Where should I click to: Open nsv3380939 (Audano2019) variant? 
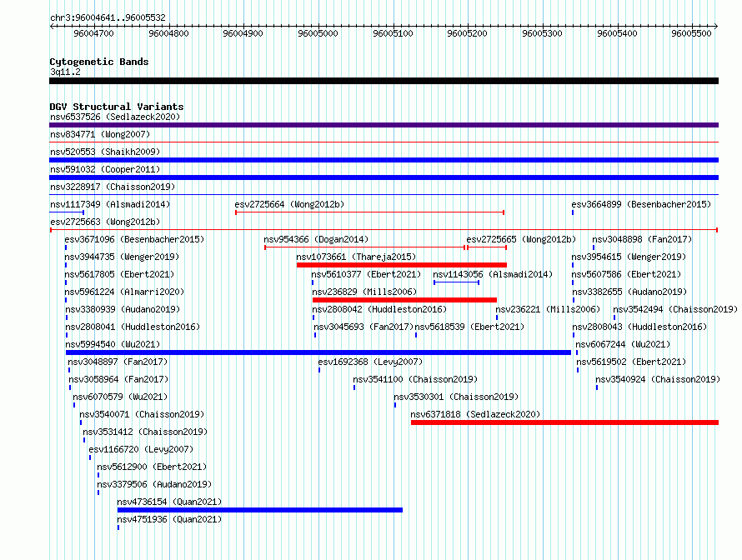tap(123, 309)
